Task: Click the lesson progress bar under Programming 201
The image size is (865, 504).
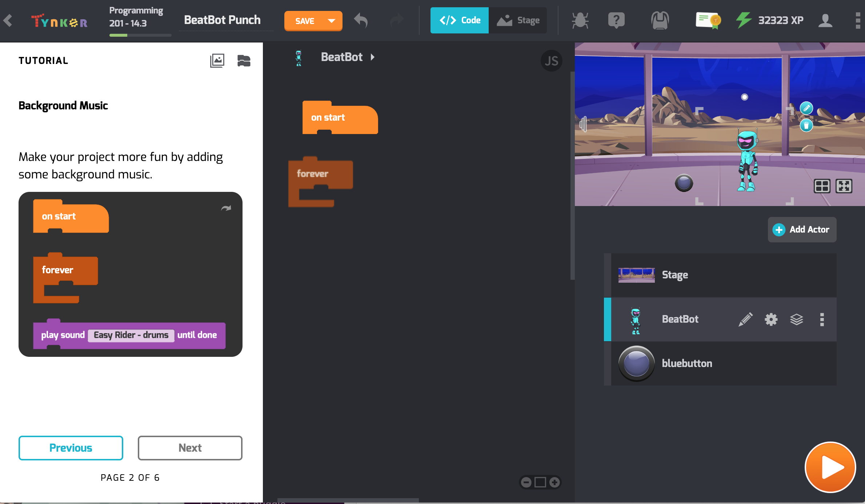Action: tap(140, 35)
